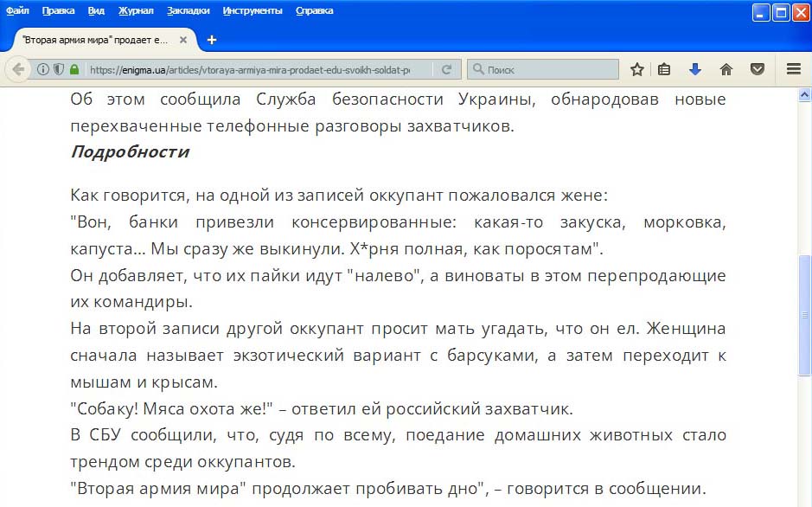
Task: Open the Журнал menu
Action: coord(136,10)
